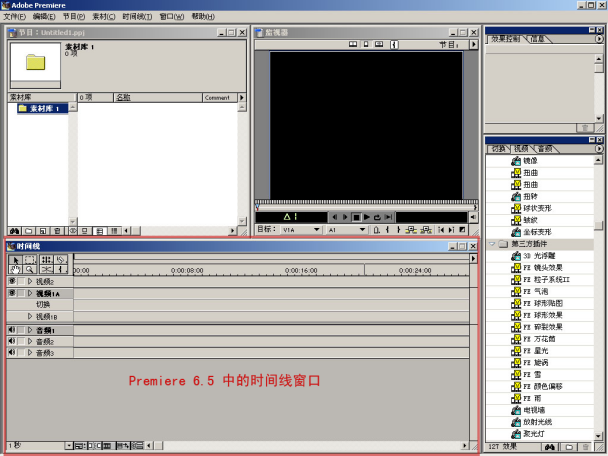The height and width of the screenshot is (456, 608).
Task: Mute the 音频1 track speaker
Action: (x=12, y=330)
